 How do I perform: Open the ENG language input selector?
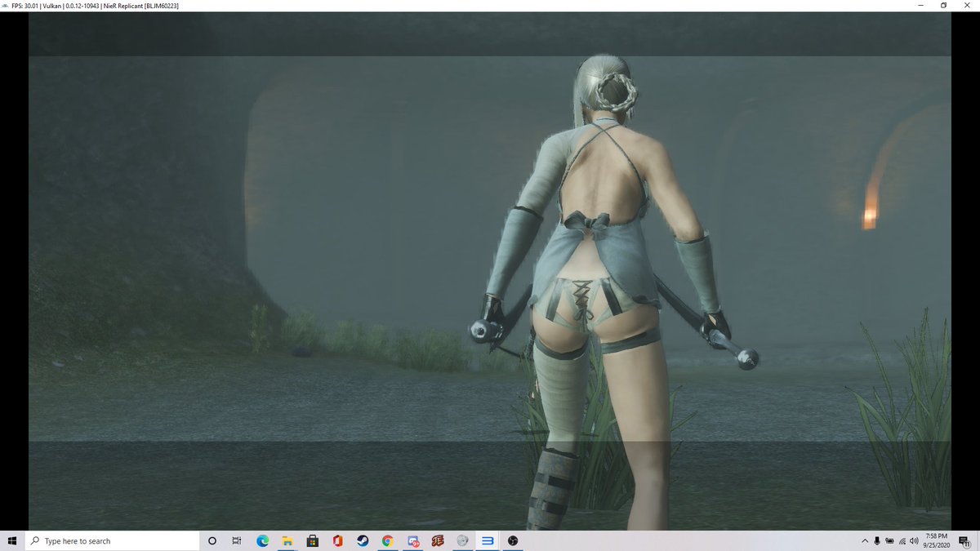click(890, 540)
